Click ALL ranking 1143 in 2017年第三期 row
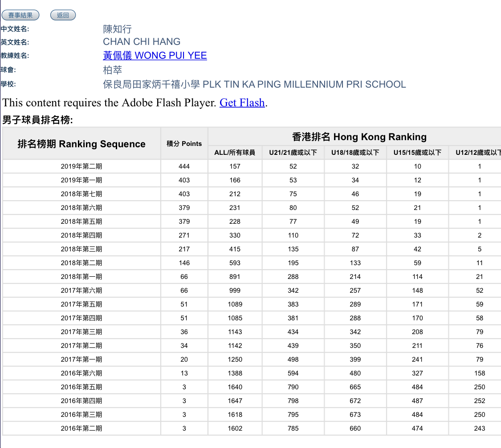 coord(235,332)
